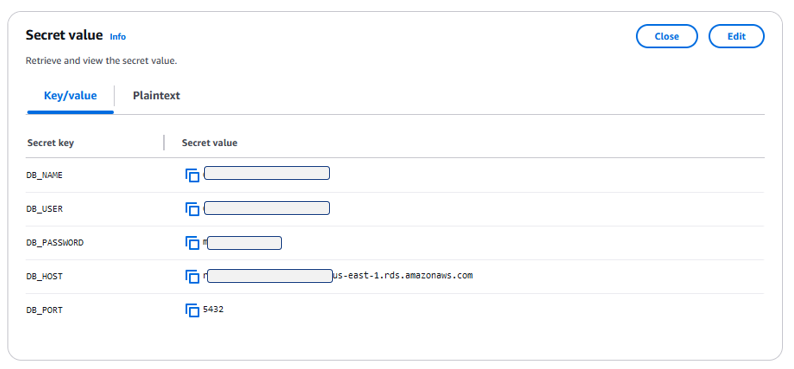Select the DB_USER key label

point(45,209)
